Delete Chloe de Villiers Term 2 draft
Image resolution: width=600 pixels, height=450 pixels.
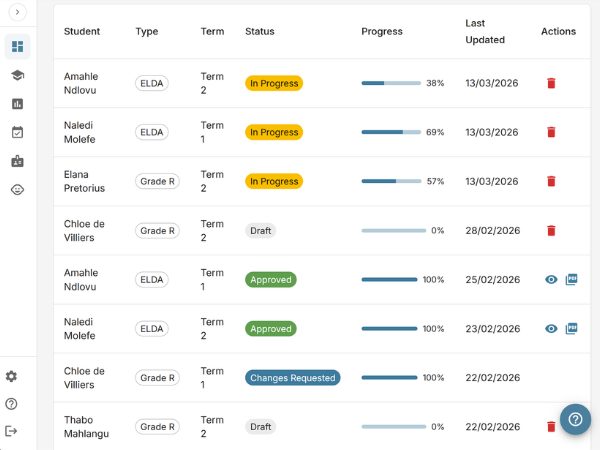[551, 231]
